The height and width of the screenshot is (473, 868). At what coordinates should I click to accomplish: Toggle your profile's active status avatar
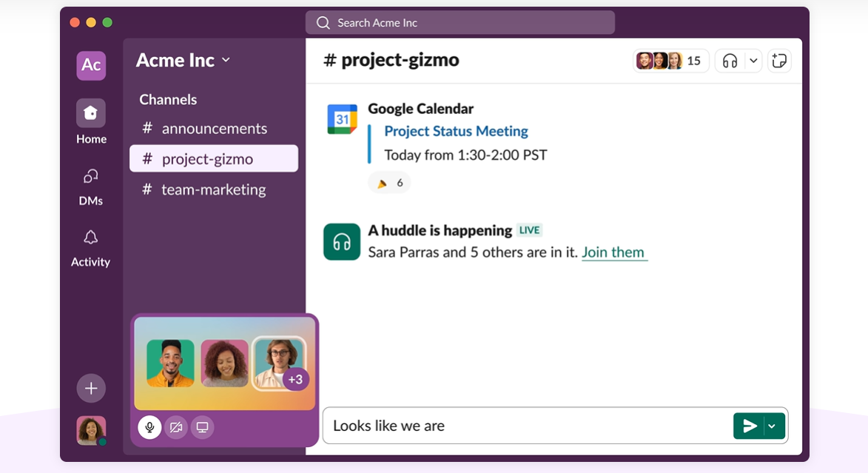(90, 430)
